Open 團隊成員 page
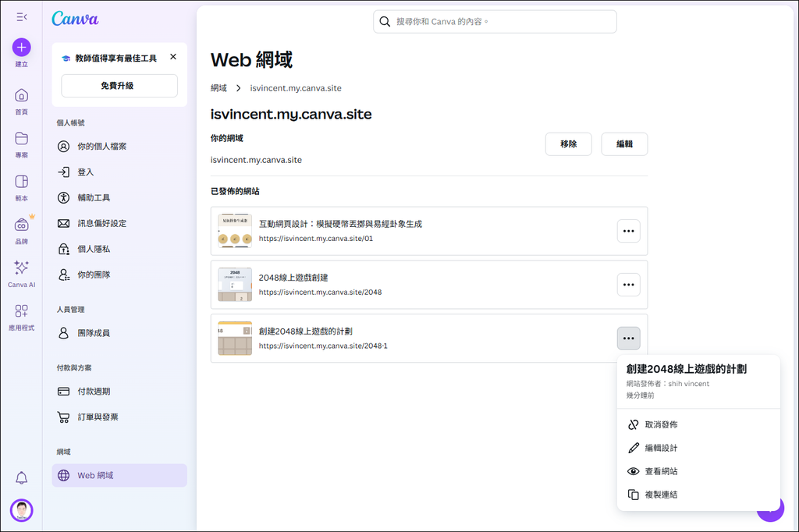This screenshot has height=532, width=799. point(119,333)
